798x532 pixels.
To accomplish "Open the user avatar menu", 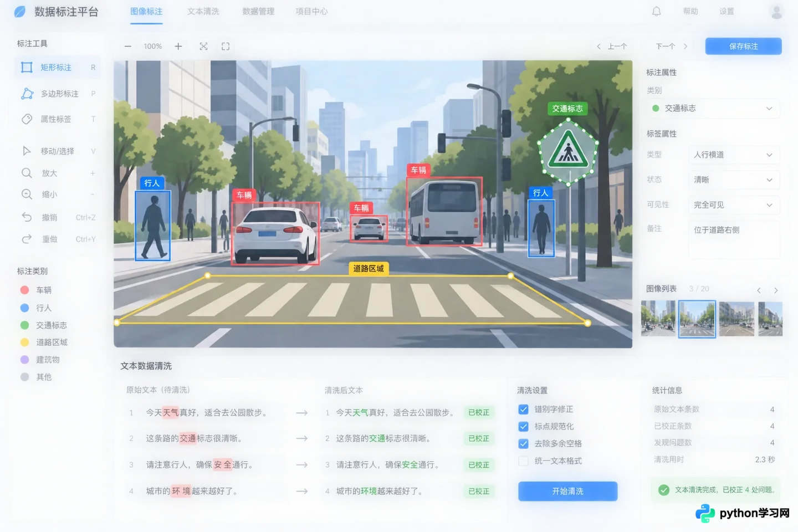I will [x=777, y=12].
